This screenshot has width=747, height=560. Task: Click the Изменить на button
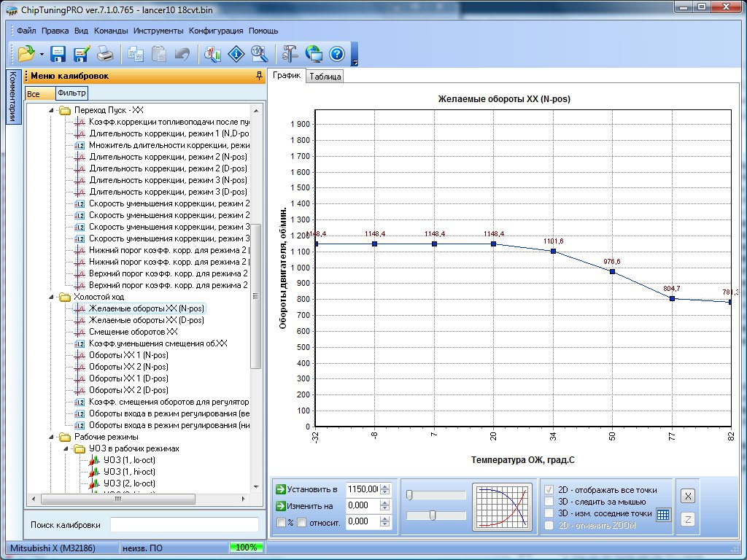coord(304,505)
